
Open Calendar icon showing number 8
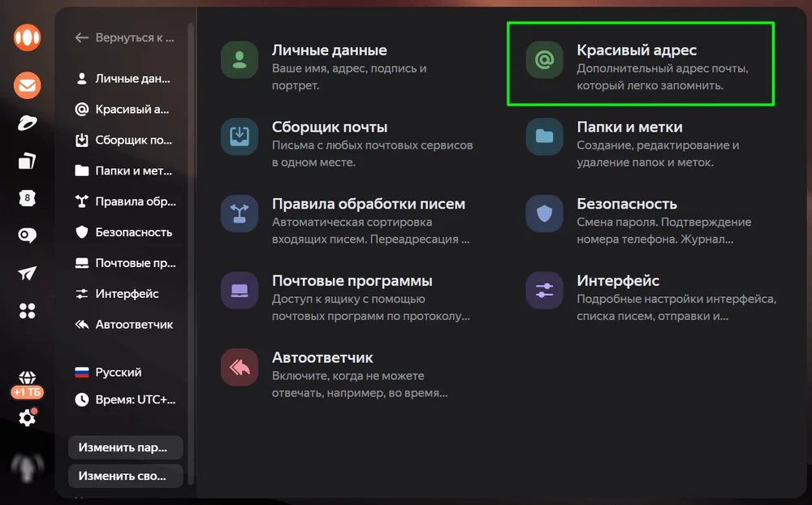pyautogui.click(x=27, y=198)
